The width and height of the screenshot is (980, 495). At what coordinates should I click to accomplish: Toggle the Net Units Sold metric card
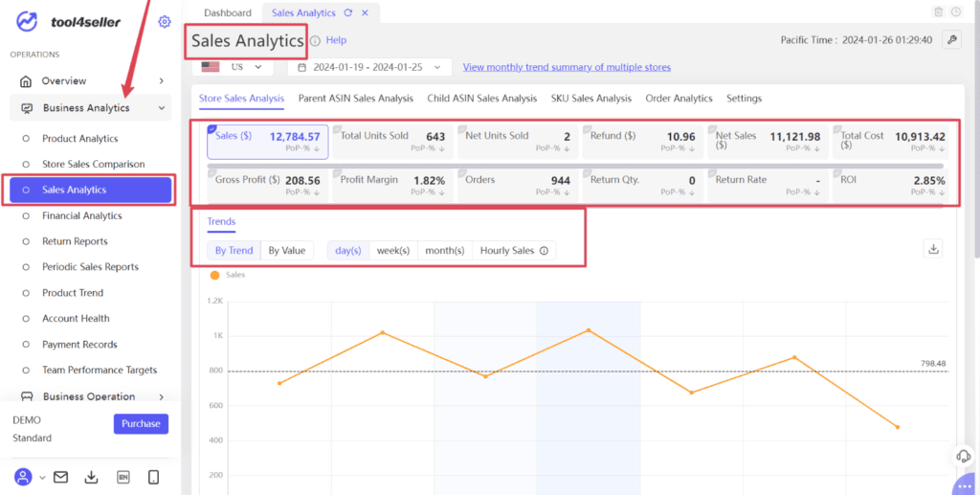click(x=518, y=142)
